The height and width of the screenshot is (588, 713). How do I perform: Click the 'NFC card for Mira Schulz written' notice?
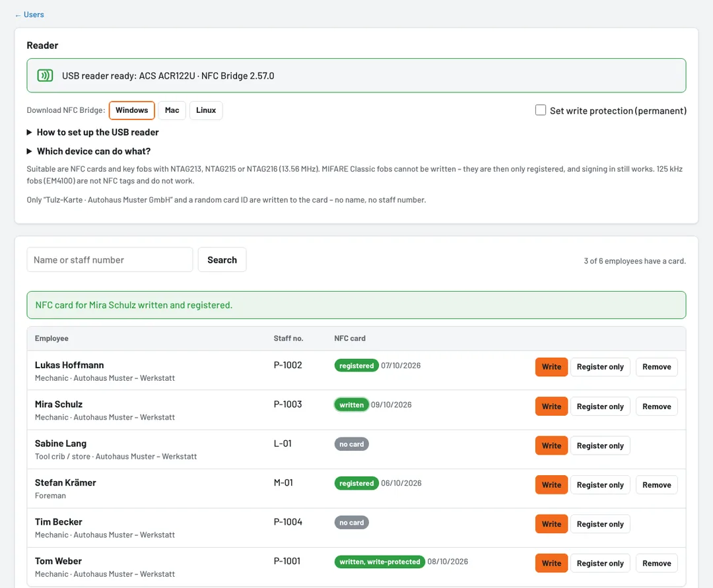point(356,305)
